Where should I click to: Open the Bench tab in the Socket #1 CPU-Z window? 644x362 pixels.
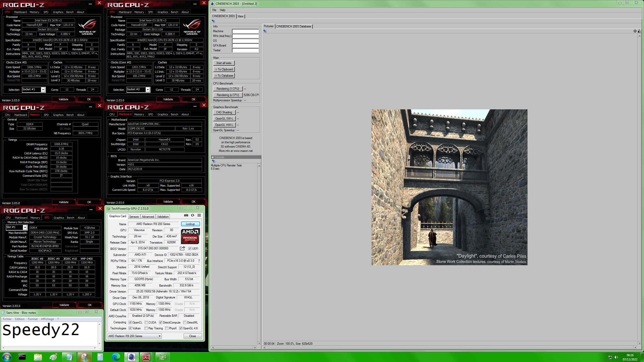pyautogui.click(x=70, y=12)
